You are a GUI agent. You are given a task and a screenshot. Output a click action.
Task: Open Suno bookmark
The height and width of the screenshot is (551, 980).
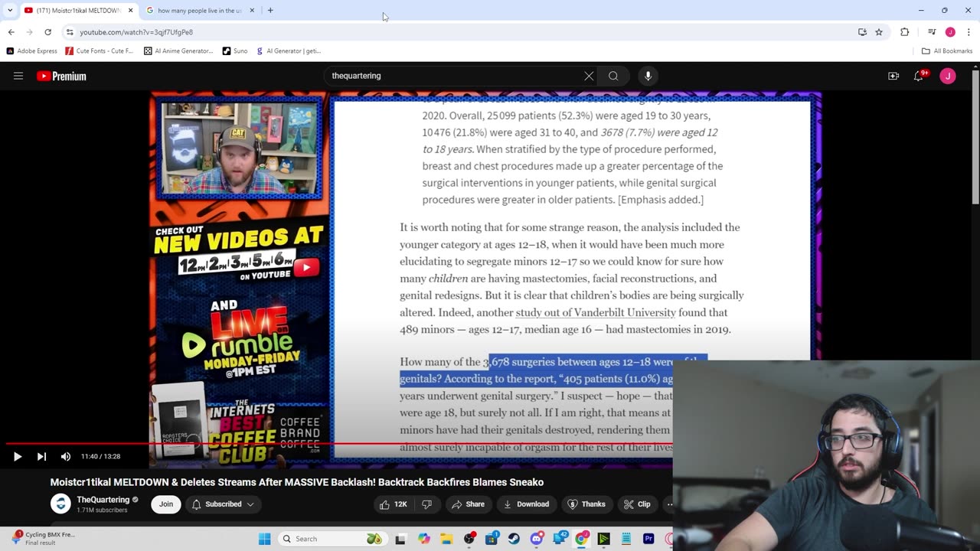point(235,51)
